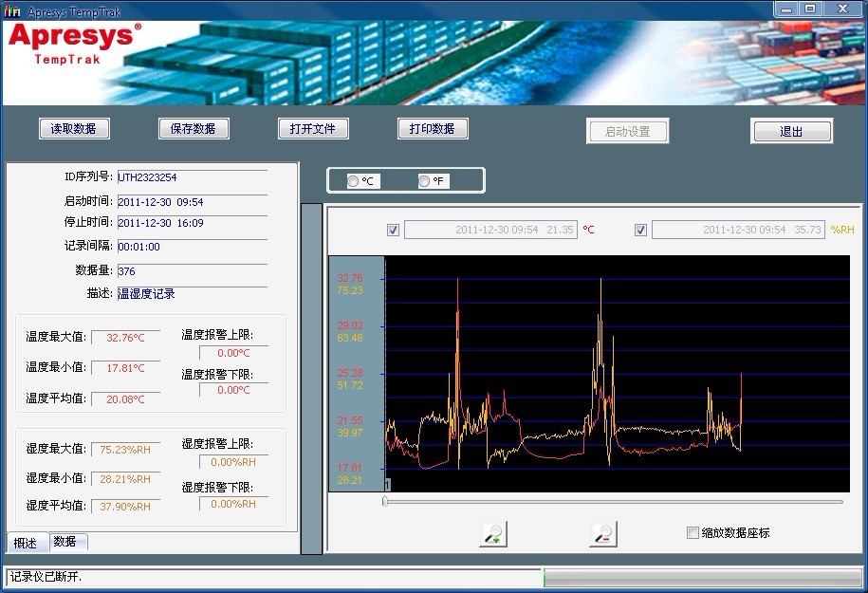Click the 描述 description field

192,294
